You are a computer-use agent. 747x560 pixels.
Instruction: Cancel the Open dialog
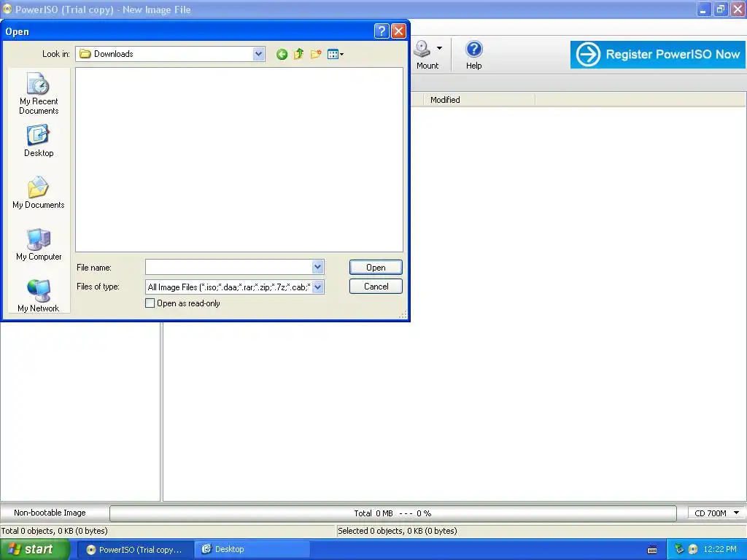click(376, 286)
